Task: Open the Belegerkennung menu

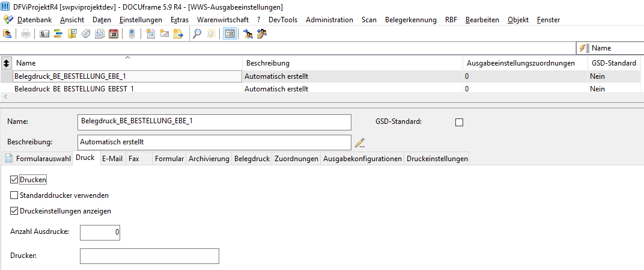Action: coord(411,20)
